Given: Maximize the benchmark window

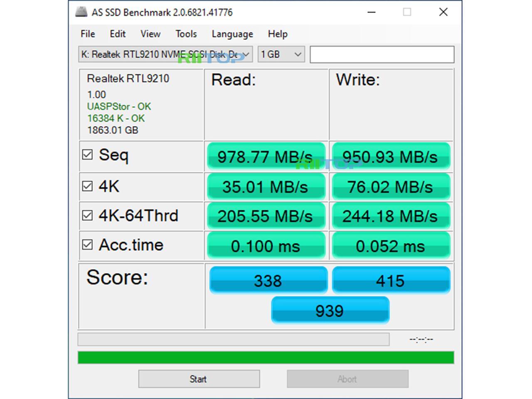Looking at the screenshot, I should pyautogui.click(x=407, y=12).
